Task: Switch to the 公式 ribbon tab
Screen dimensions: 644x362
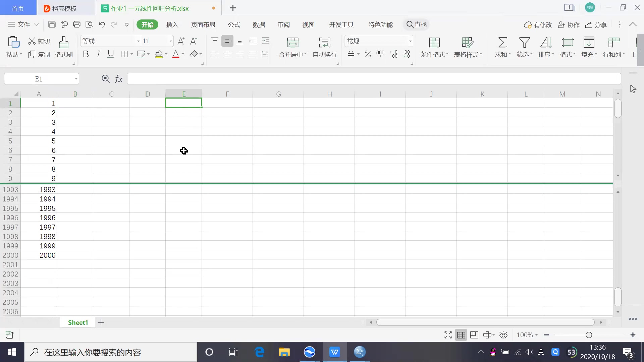Action: pyautogui.click(x=234, y=24)
